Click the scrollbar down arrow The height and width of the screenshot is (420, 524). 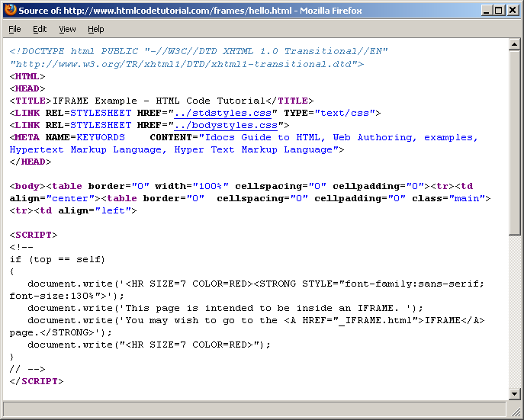pyautogui.click(x=514, y=394)
